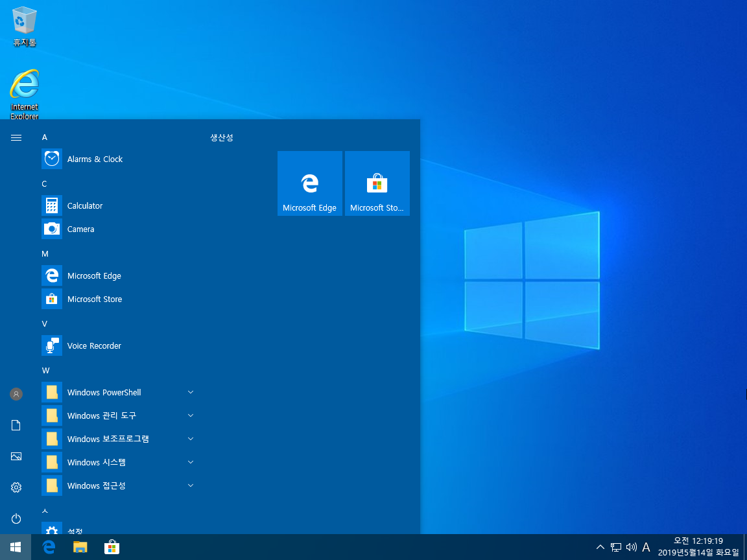
Task: Expand the Windows 시스템 folder chevron
Action: coord(191,462)
